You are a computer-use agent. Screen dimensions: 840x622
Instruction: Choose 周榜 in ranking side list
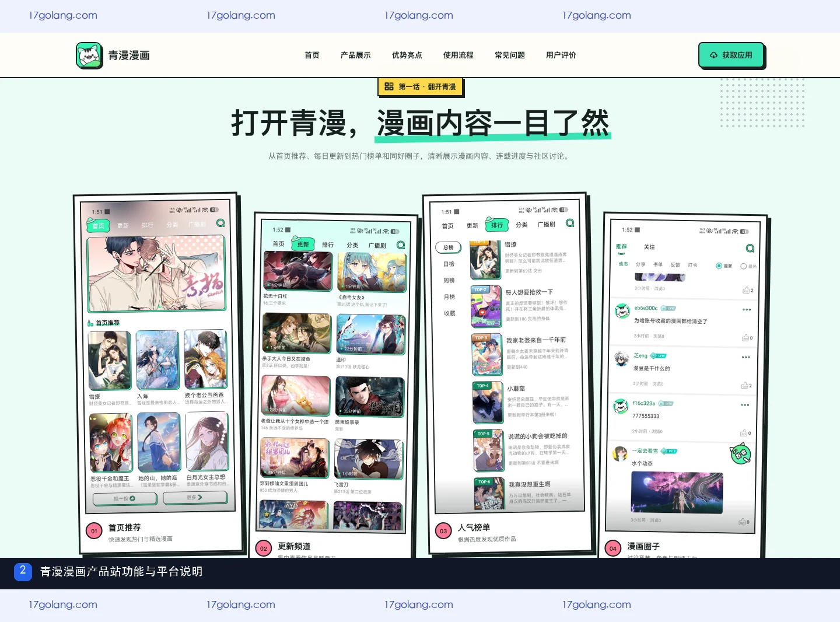[449, 280]
